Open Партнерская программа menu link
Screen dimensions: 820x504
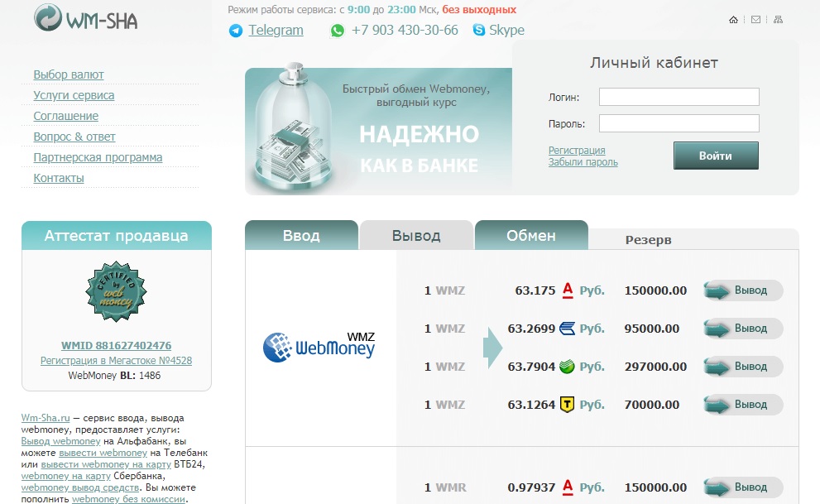98,157
